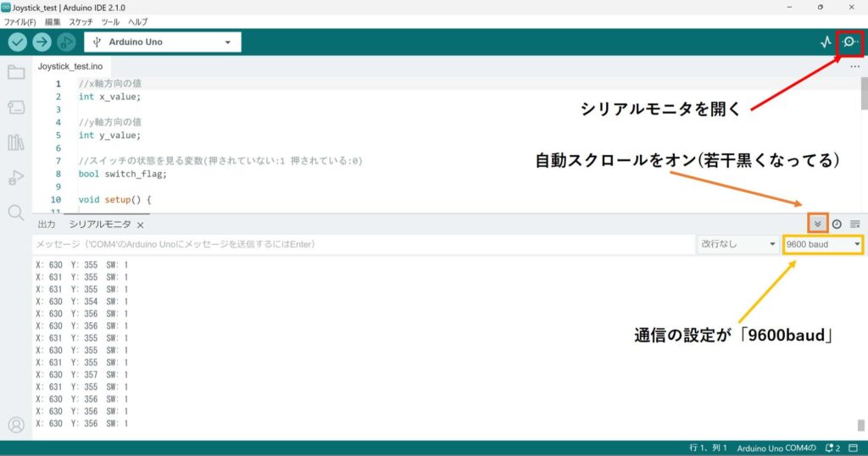Switch to the 出力 output tab
The height and width of the screenshot is (456, 868).
click(x=47, y=224)
